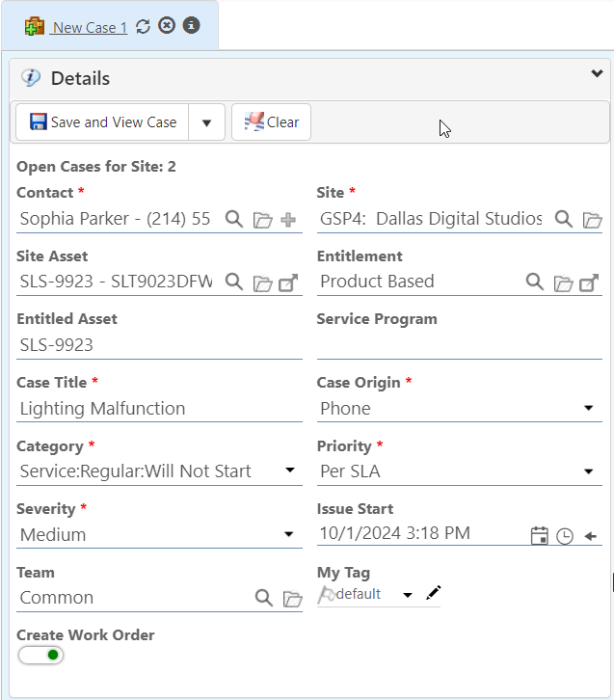Search for a Contact with magnifier icon
Viewport: 614px width, 700px height.
(x=234, y=219)
